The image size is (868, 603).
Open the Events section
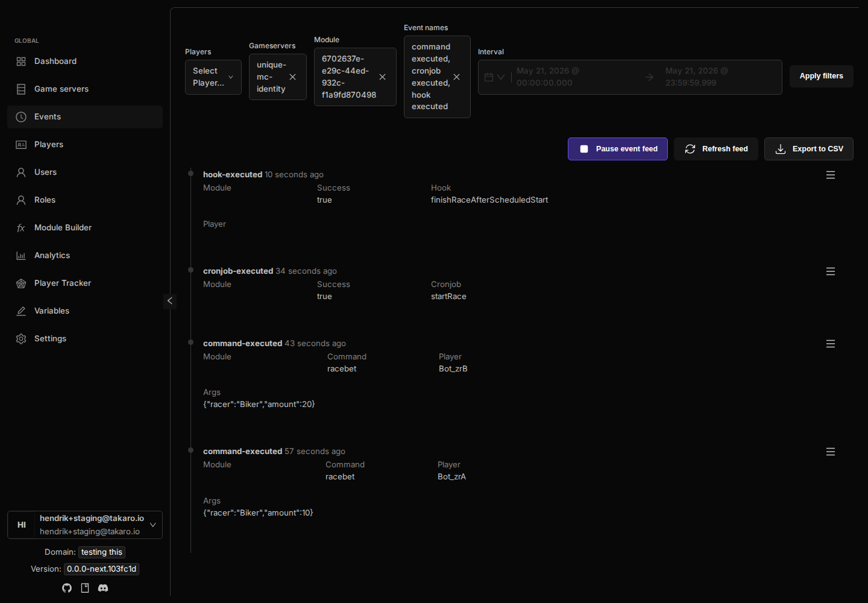coord(85,117)
